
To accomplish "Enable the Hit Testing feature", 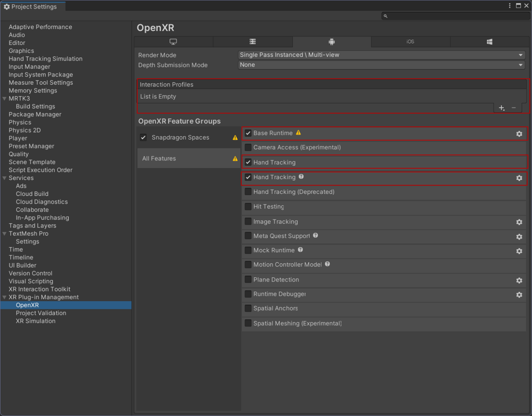I will pos(248,207).
